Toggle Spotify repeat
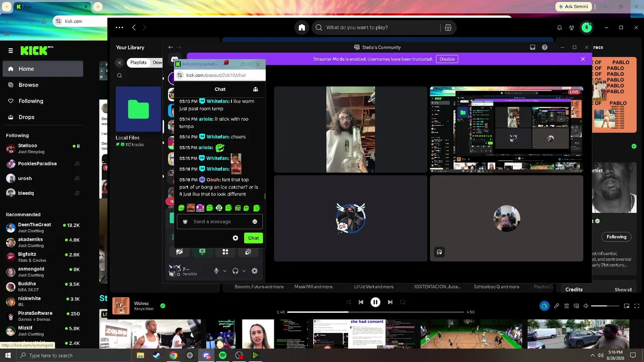This screenshot has height=362, width=644. [403, 302]
